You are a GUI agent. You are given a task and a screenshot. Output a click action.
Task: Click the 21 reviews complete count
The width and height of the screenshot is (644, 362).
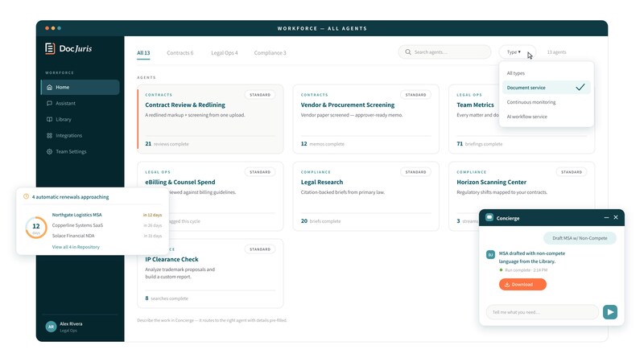click(x=167, y=144)
